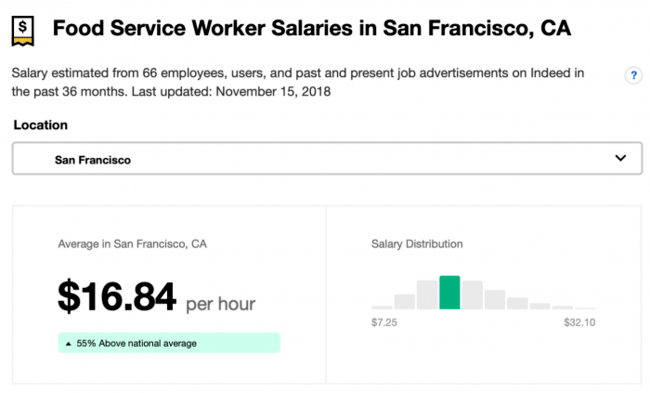Click the short gray bar at the histogram's right end

585,308
